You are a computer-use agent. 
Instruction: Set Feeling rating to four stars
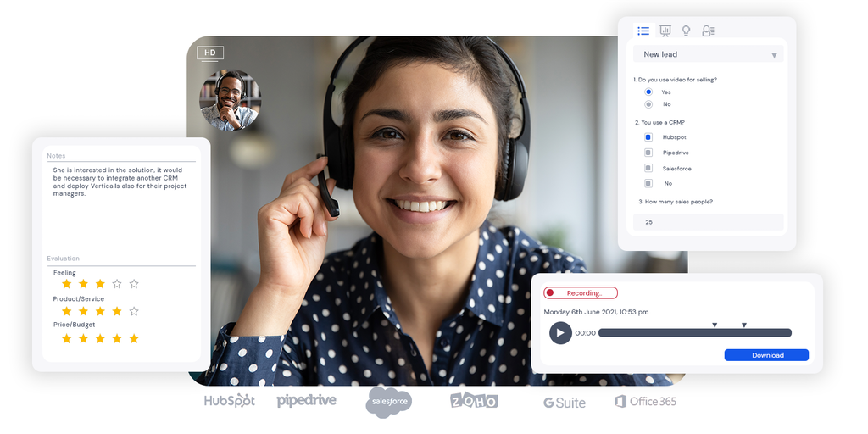click(117, 284)
